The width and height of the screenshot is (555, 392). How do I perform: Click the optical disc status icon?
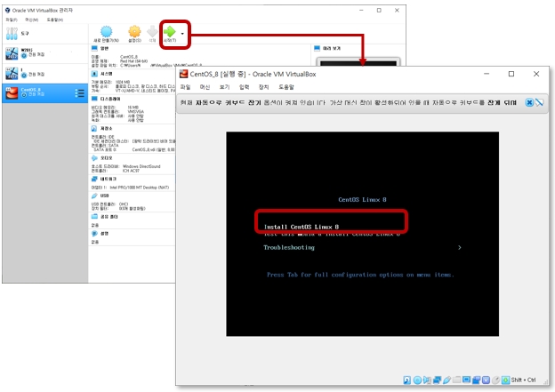(x=418, y=380)
